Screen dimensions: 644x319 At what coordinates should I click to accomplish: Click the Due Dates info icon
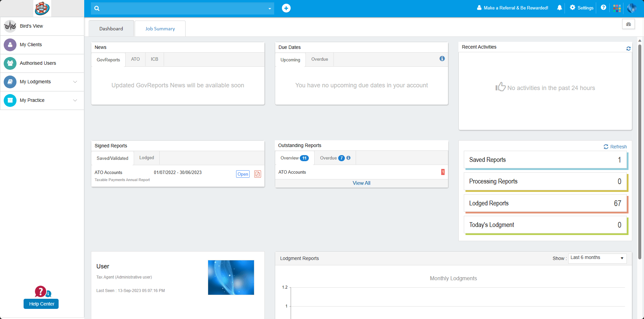tap(442, 59)
